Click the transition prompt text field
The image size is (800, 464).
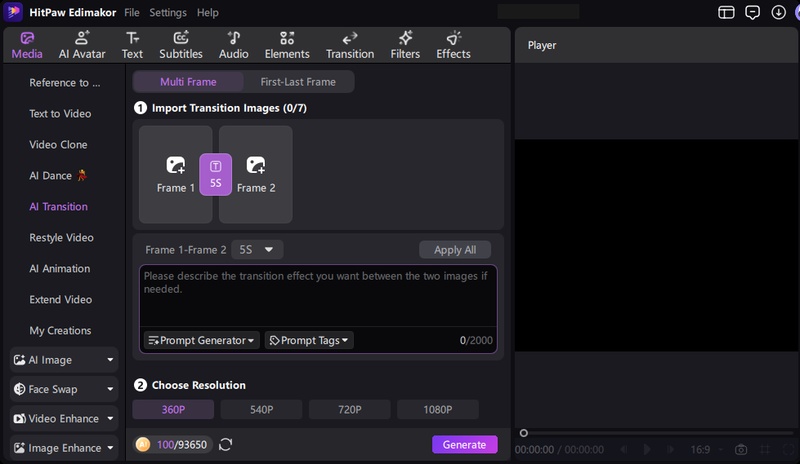(318, 296)
